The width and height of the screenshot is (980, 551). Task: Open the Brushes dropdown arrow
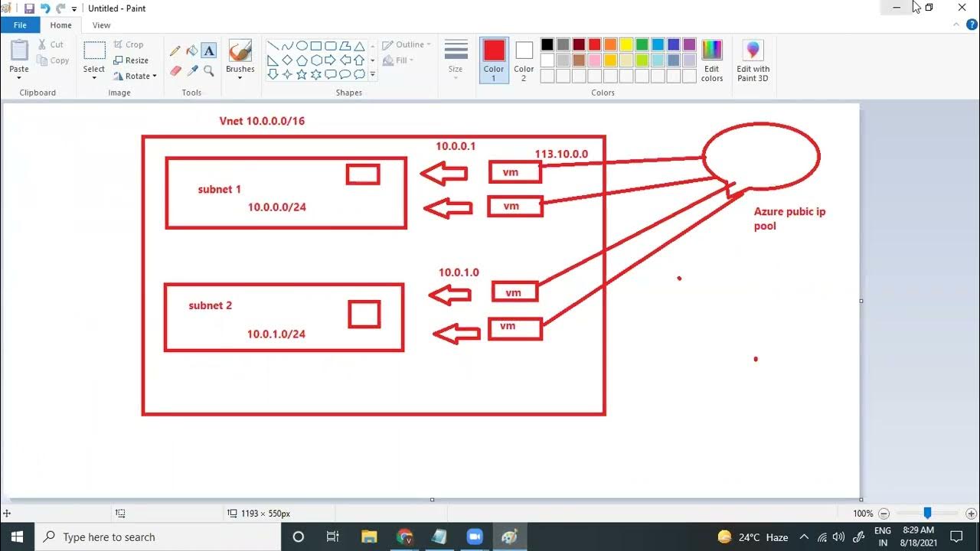pyautogui.click(x=240, y=77)
